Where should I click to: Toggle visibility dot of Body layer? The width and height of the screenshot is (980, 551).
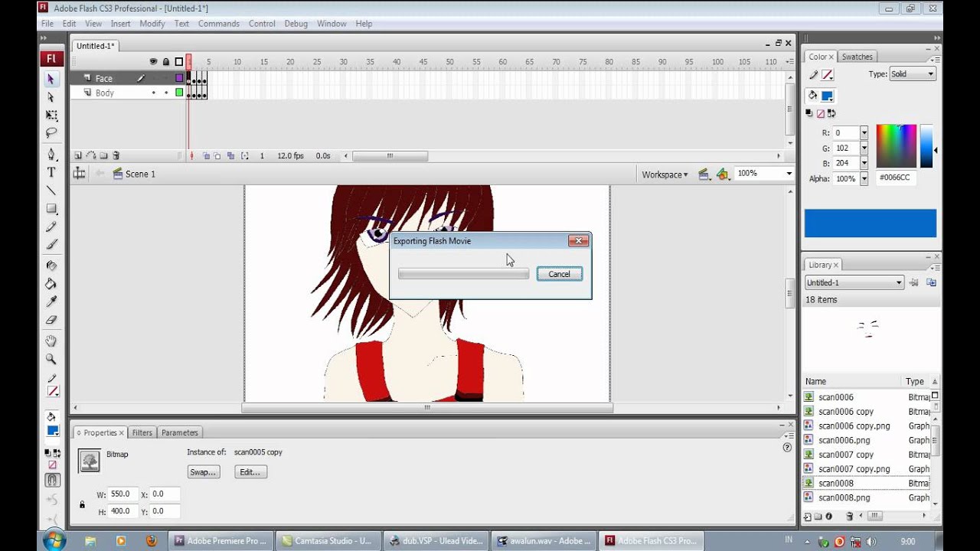(154, 93)
